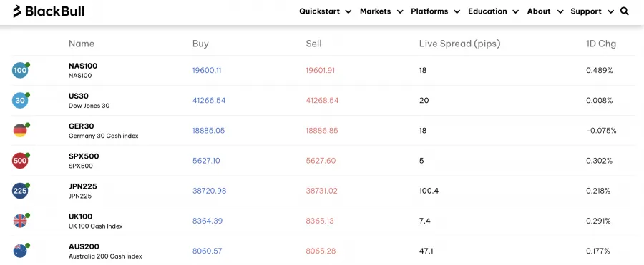644x265 pixels.
Task: Click GER30 buy price 18885.05
Action: click(x=209, y=131)
